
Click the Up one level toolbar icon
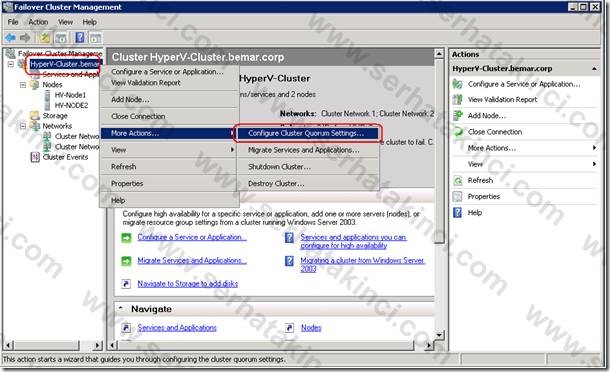[45, 37]
